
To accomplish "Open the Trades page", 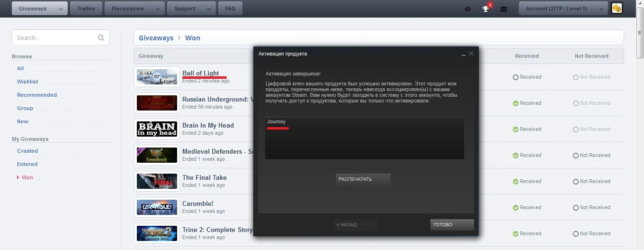I will point(86,9).
